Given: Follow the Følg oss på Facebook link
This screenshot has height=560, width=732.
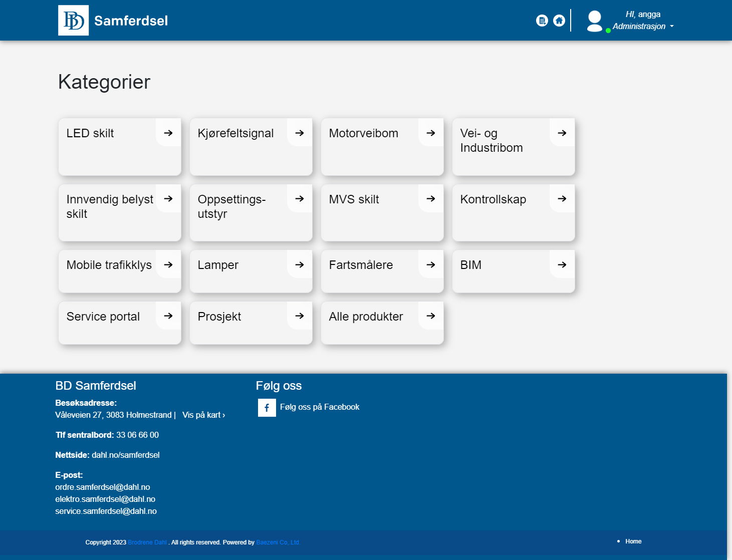Looking at the screenshot, I should pyautogui.click(x=320, y=407).
